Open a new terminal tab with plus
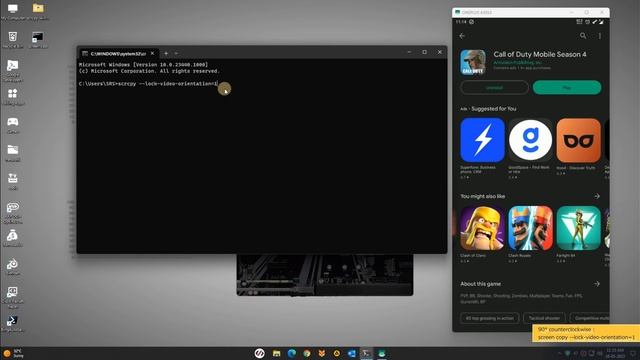Screen dimensions: 640x360 click(166, 53)
